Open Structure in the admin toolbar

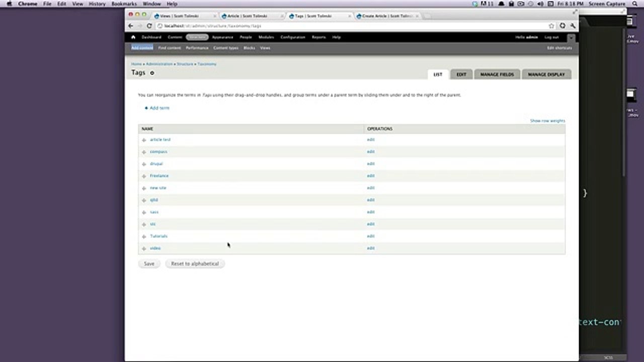[x=197, y=37]
